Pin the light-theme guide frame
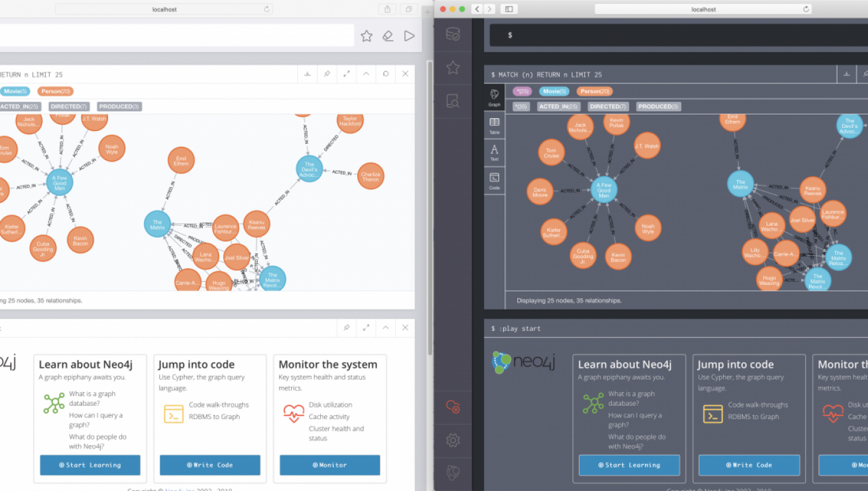This screenshot has height=491, width=868. click(x=347, y=328)
